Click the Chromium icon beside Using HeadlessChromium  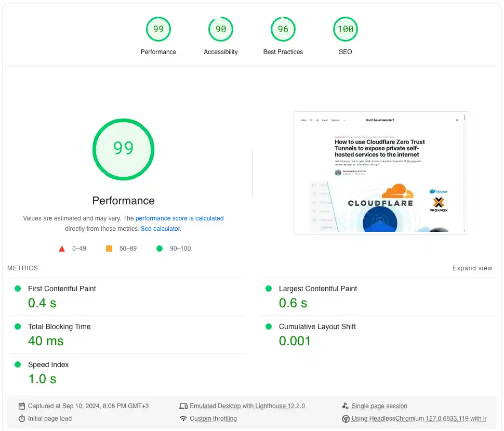pyautogui.click(x=346, y=419)
